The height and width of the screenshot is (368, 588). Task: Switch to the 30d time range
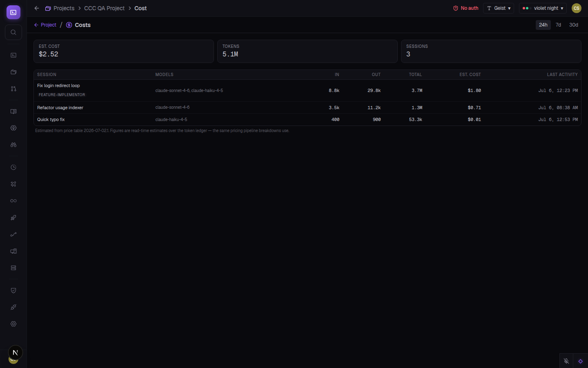[x=574, y=25]
